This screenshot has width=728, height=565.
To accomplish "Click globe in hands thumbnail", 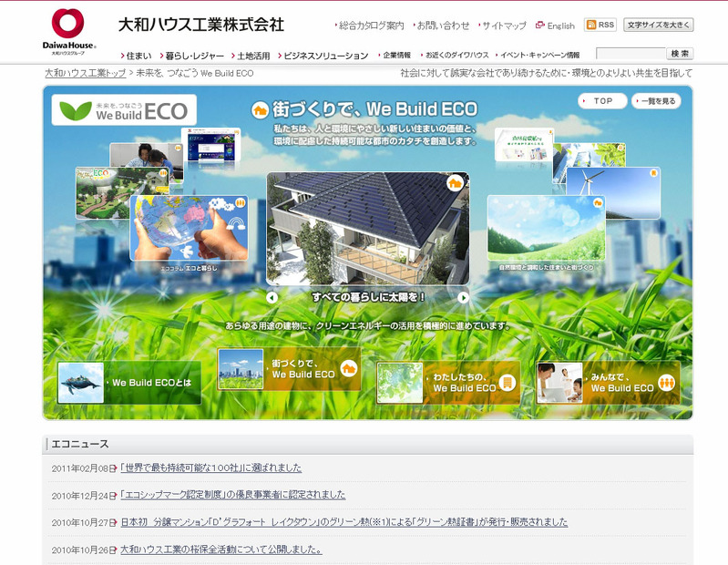I will tap(189, 228).
